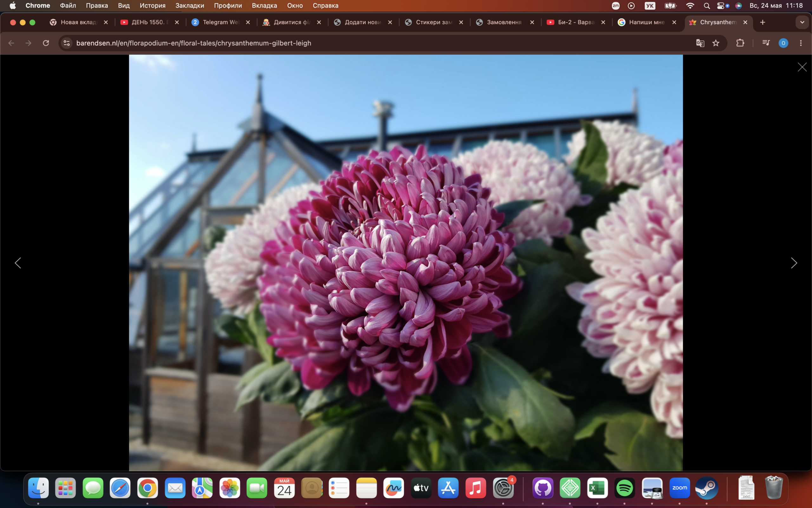The height and width of the screenshot is (508, 812).
Task: Open the site information icon in the address bar
Action: (67, 43)
